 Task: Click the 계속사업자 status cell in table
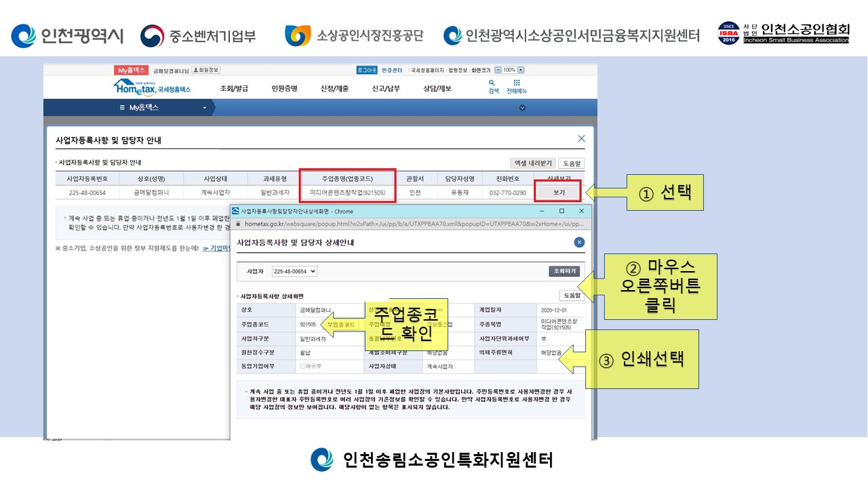pyautogui.click(x=216, y=193)
